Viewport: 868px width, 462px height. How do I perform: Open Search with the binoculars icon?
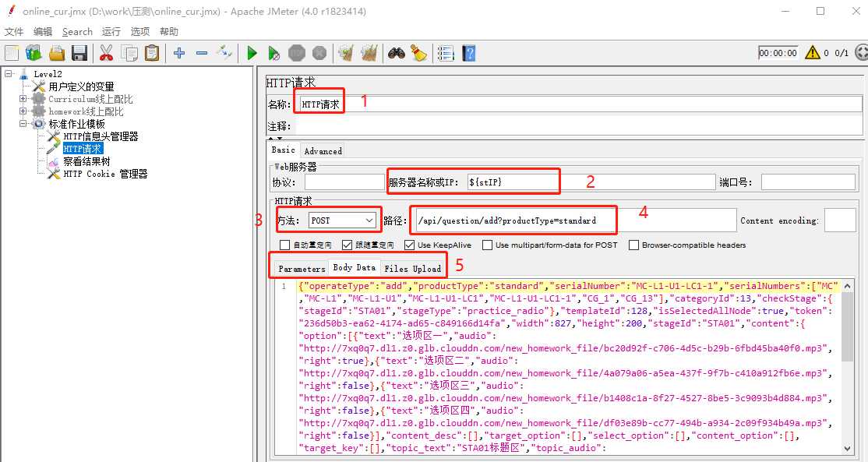[x=397, y=53]
